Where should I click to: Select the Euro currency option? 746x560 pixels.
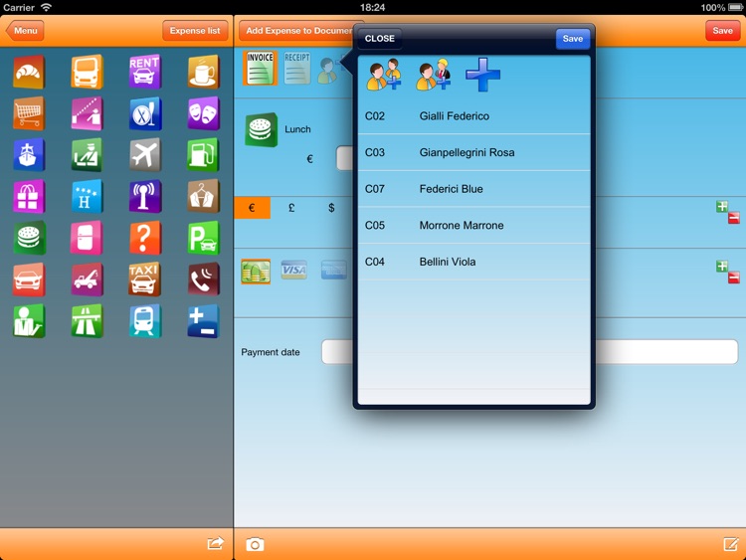tap(252, 208)
